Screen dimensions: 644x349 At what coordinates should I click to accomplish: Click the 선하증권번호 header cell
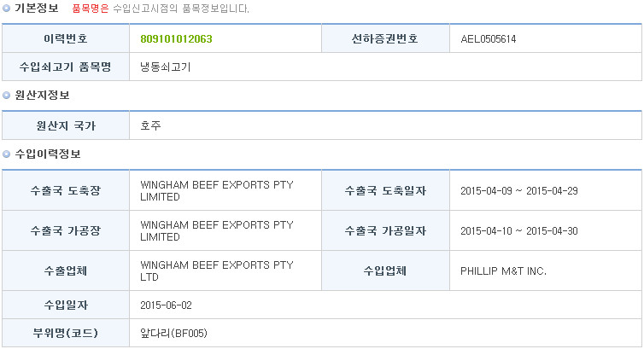point(385,38)
